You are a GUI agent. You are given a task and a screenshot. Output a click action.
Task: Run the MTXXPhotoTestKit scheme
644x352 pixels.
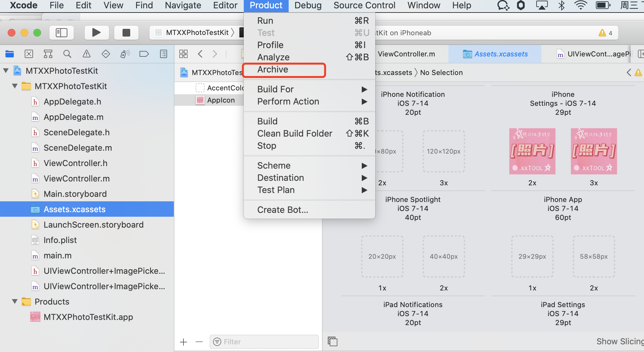tap(97, 32)
